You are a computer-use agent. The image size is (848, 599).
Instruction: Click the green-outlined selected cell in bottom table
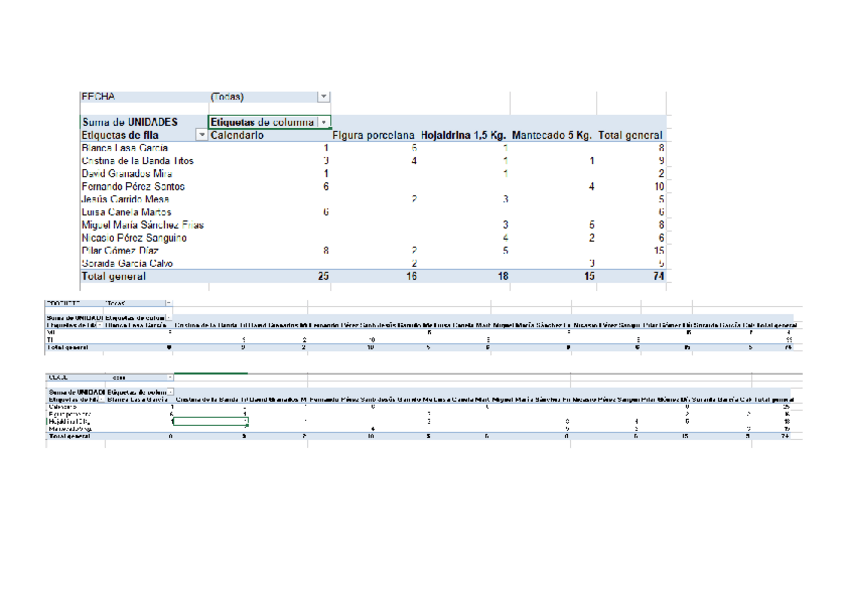click(209, 422)
